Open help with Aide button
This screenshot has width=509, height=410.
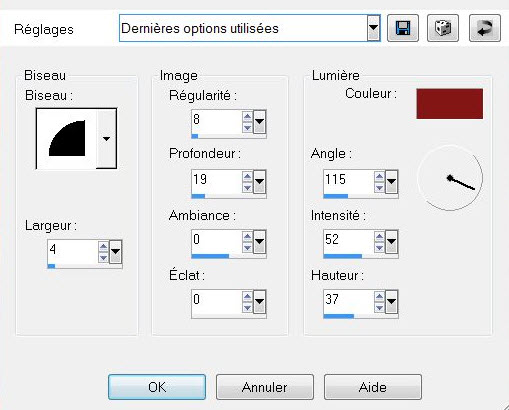pos(373,387)
